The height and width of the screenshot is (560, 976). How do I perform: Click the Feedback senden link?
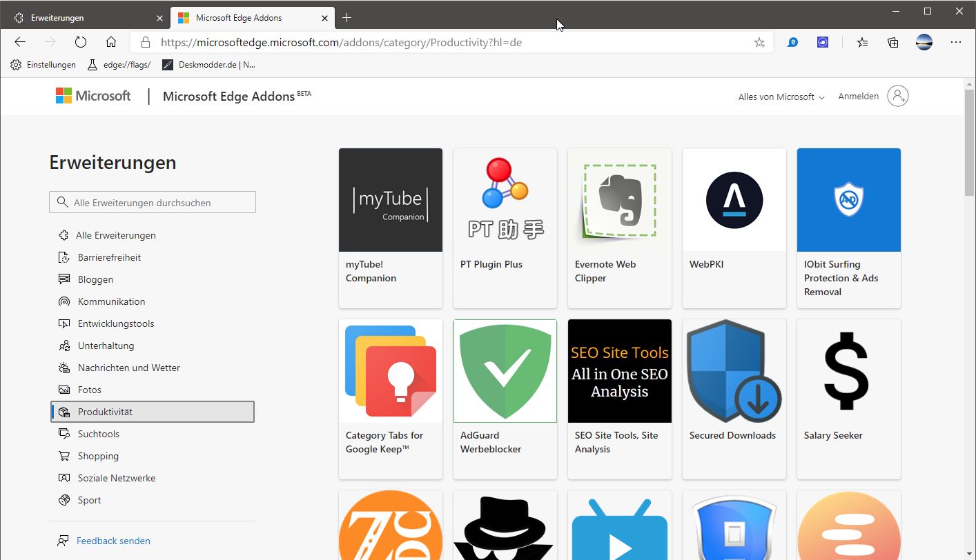click(113, 541)
